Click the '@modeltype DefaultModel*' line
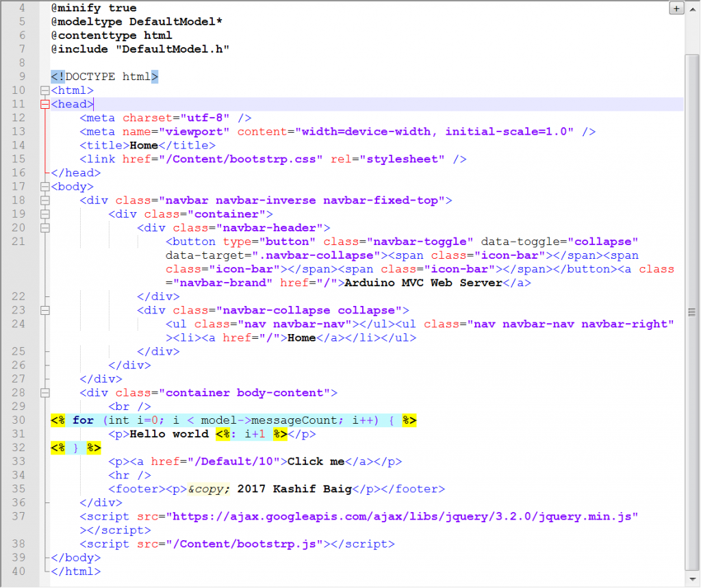The width and height of the screenshot is (701, 588). 137,22
